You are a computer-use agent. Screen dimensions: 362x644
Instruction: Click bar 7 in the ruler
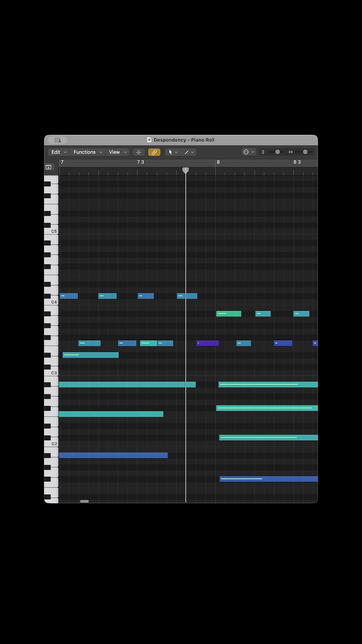pos(62,162)
